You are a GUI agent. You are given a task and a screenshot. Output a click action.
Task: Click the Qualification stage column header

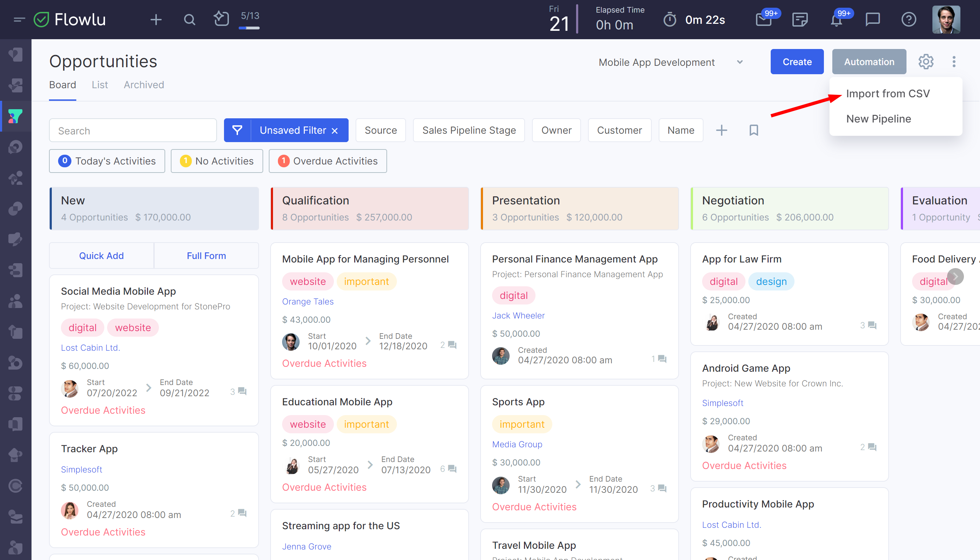[x=370, y=209]
